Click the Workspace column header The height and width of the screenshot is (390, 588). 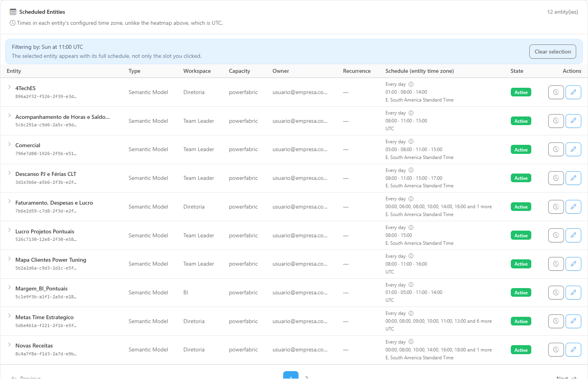197,71
